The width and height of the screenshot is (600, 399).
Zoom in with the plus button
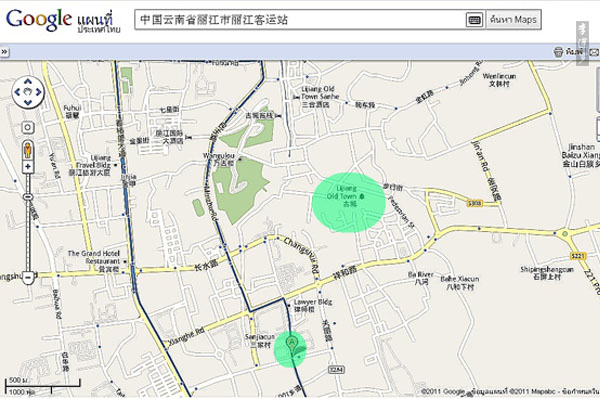[28, 166]
